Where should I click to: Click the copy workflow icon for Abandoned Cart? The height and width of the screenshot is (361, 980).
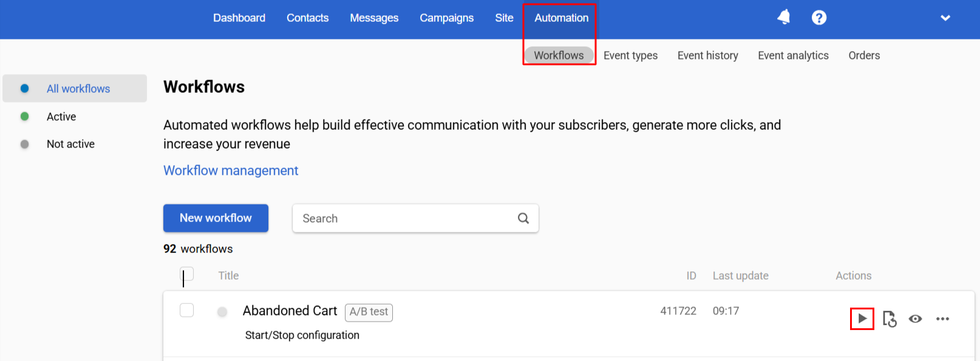[x=890, y=319]
